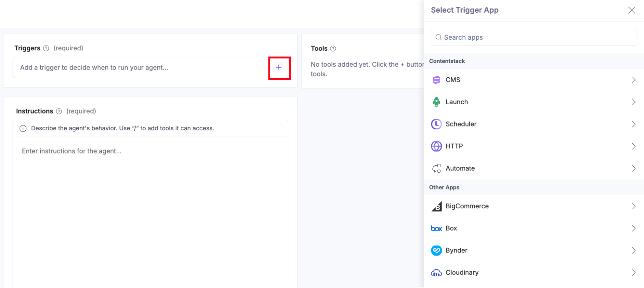The height and width of the screenshot is (288, 644).
Task: Select Bynder from the list
Action: point(534,250)
